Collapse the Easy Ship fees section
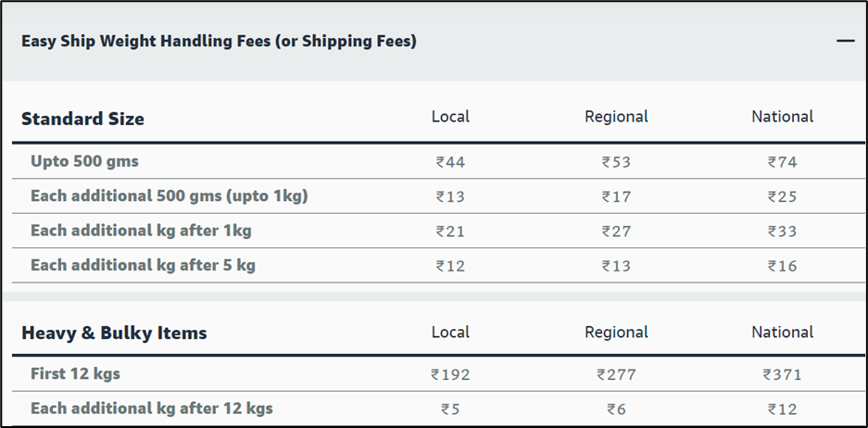 click(845, 41)
